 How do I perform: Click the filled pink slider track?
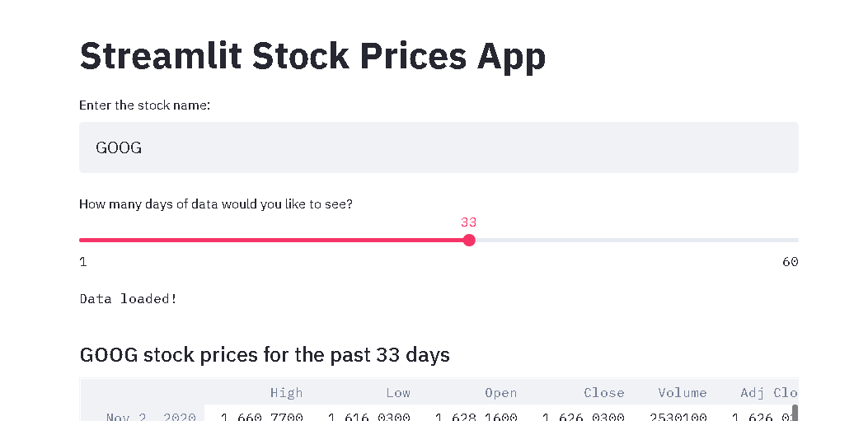tap(272, 241)
